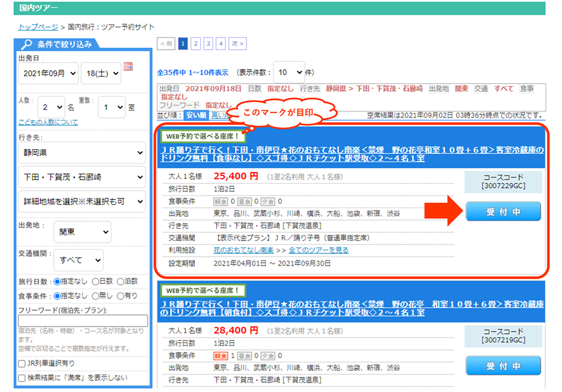Open the 関東 departure area dropdown
Screen dimensions: 562x392
[x=82, y=232]
